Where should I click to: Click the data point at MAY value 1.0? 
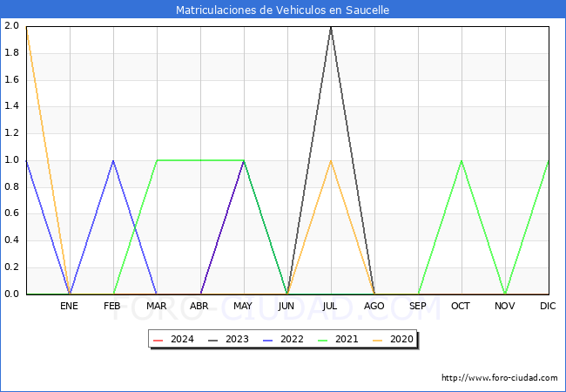[x=244, y=160]
